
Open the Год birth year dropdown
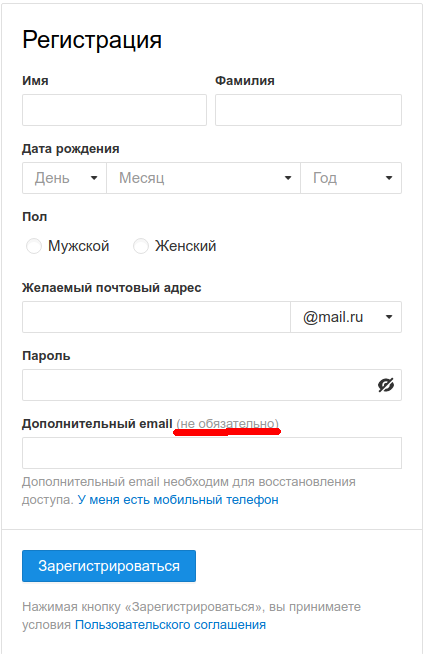[x=351, y=178]
